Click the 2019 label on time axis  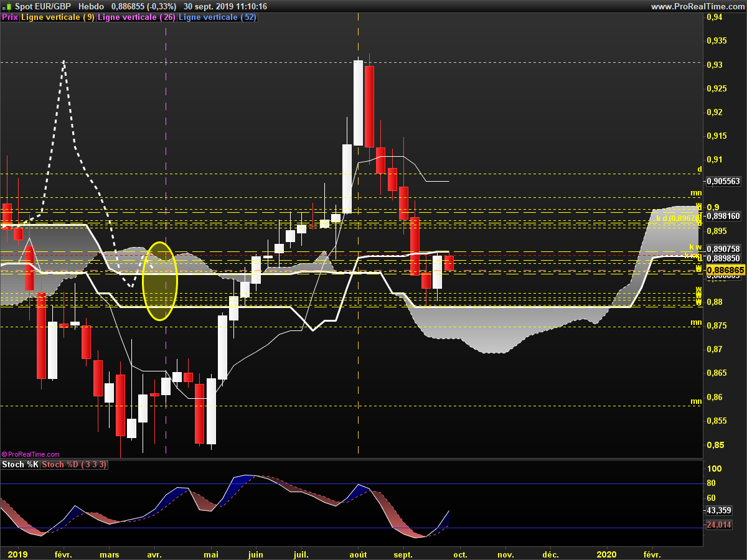17,554
